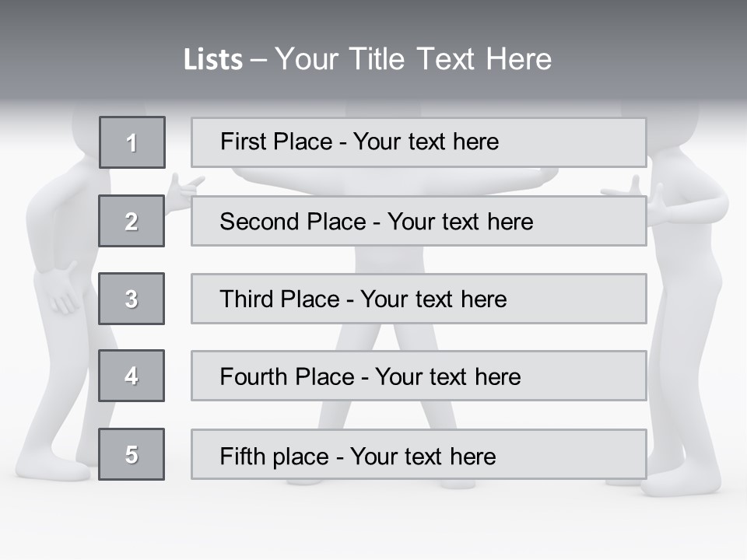Click the "First Place - Your text here" box

point(419,142)
